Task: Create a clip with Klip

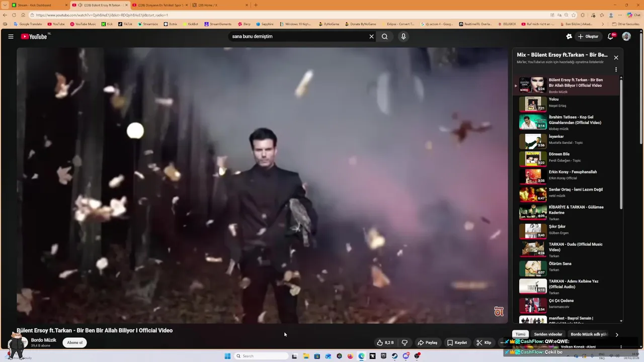Action: pos(484,342)
